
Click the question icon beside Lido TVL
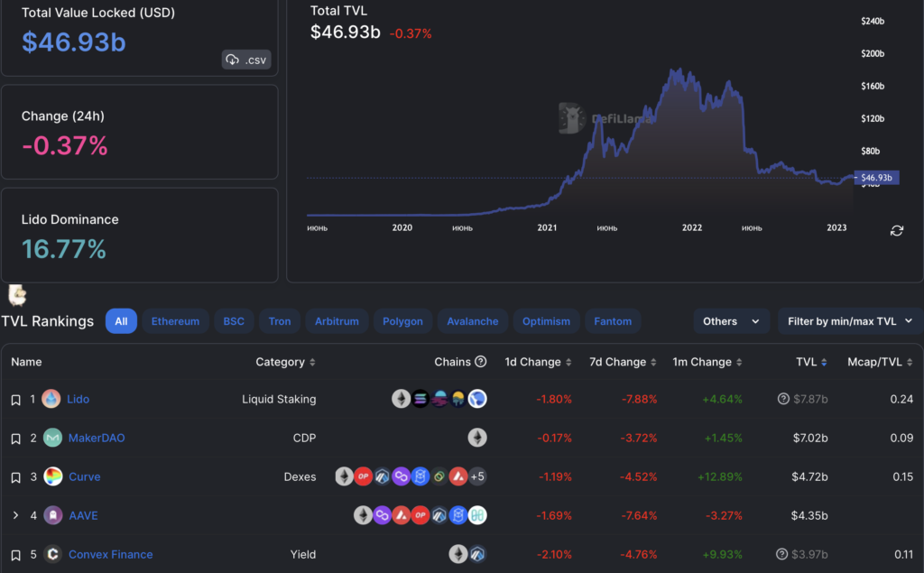click(x=782, y=399)
